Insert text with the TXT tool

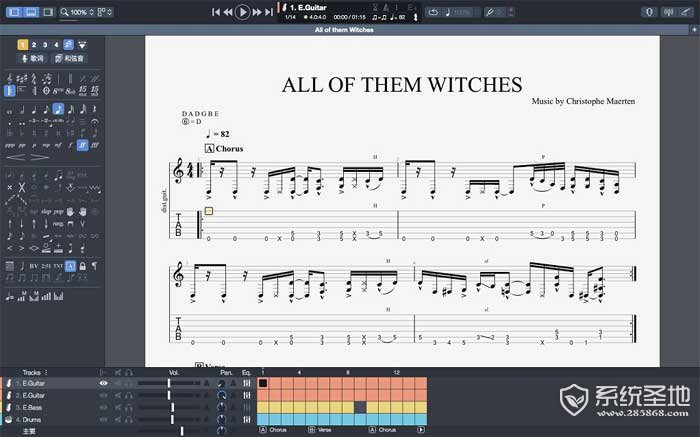pyautogui.click(x=58, y=266)
